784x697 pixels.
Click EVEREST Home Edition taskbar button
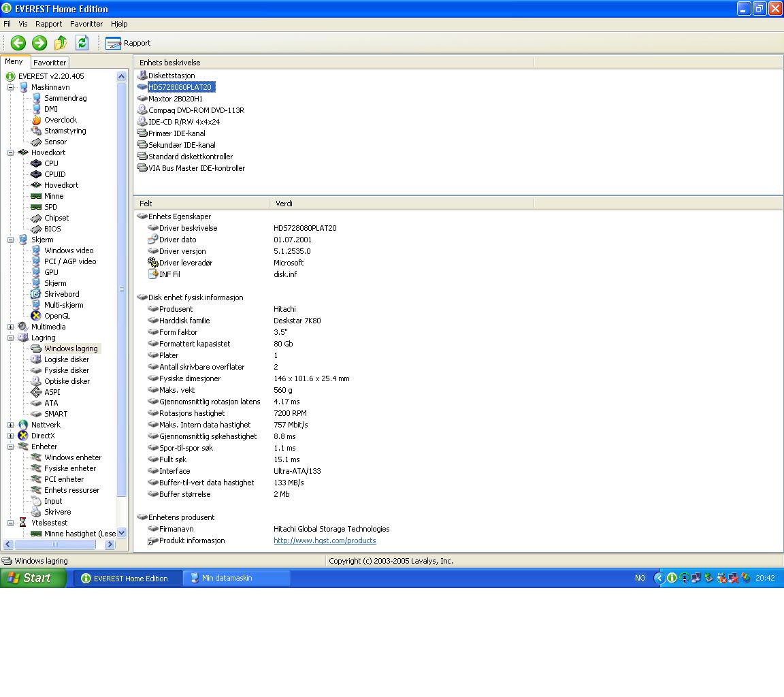tap(129, 578)
